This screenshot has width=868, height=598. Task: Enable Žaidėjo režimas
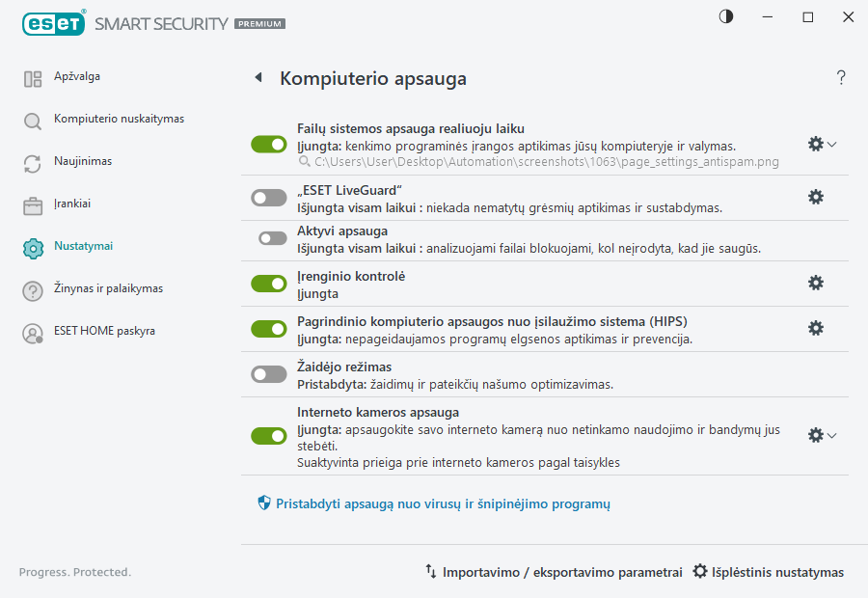click(268, 373)
